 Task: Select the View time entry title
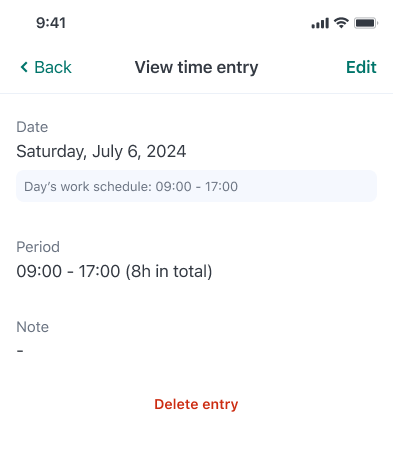(196, 67)
